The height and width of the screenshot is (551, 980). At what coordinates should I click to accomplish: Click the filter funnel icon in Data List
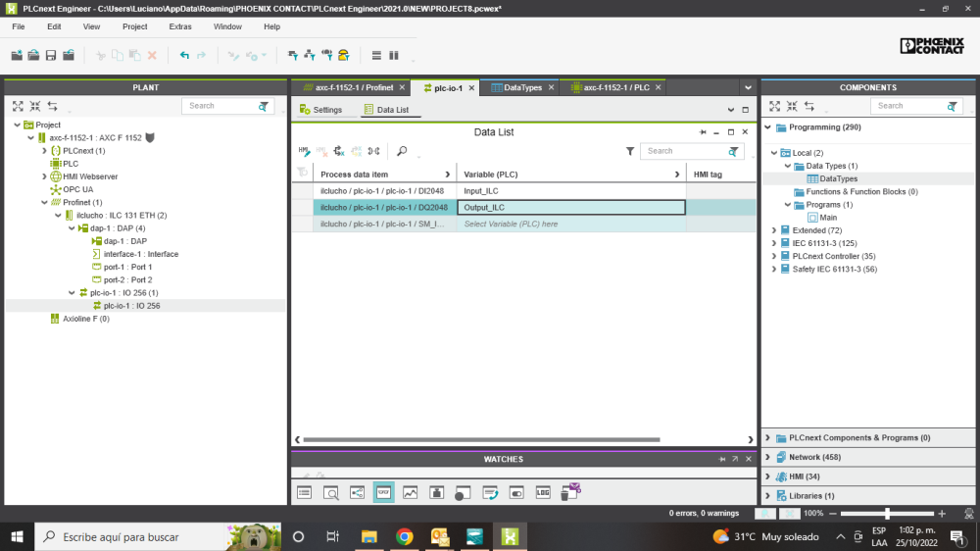pos(630,151)
